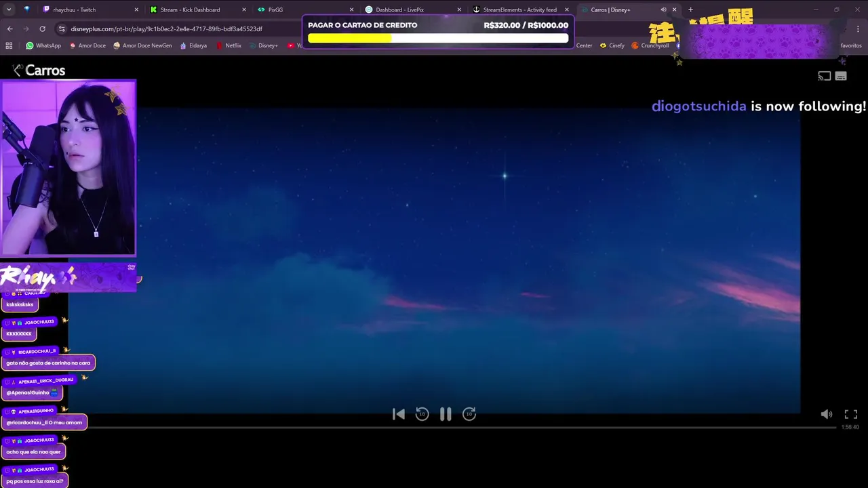Click the 'ksksksksks' chat message
Image resolution: width=868 pixels, height=488 pixels.
pos(20,305)
